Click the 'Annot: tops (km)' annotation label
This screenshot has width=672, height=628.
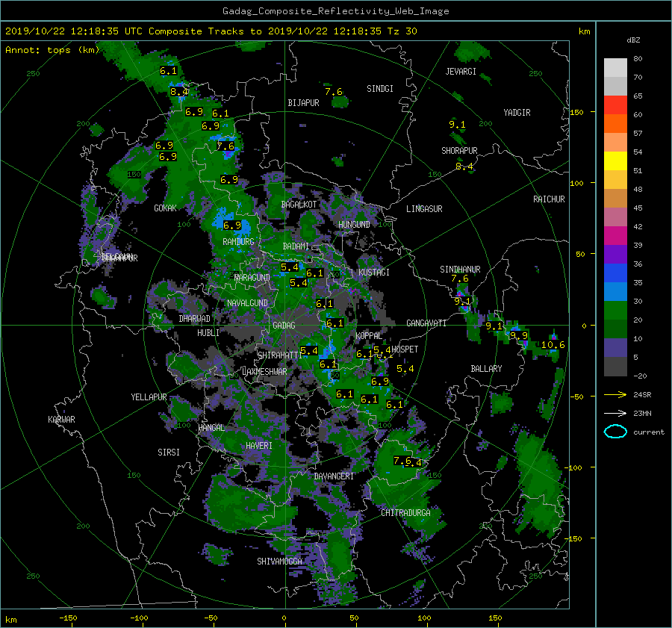52,50
